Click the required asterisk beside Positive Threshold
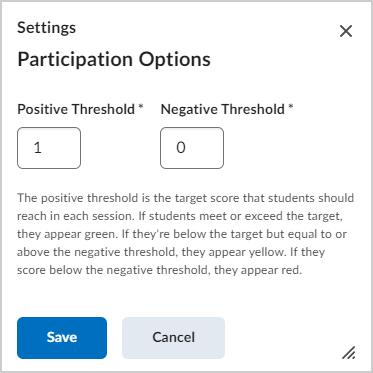This screenshot has width=373, height=373. (x=141, y=107)
